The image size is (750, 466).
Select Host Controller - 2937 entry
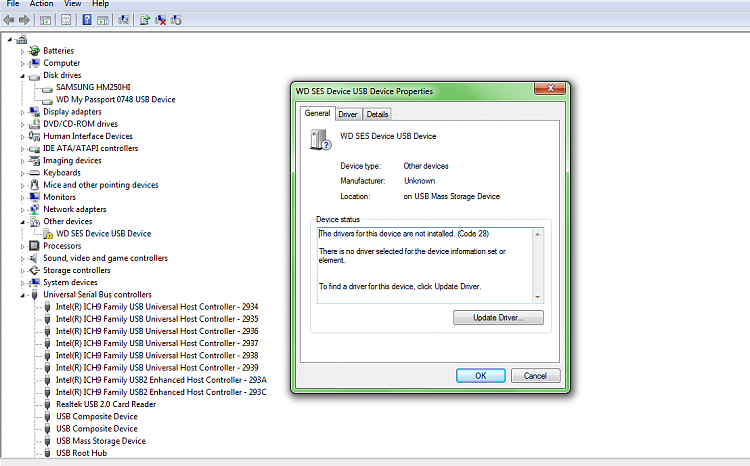[x=157, y=344]
